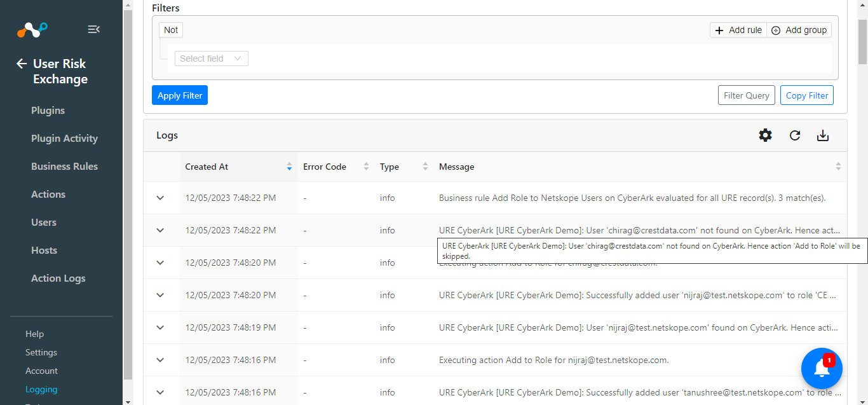Screen dimensions: 868x405
Task: Open the Select field dropdown
Action: click(212, 58)
